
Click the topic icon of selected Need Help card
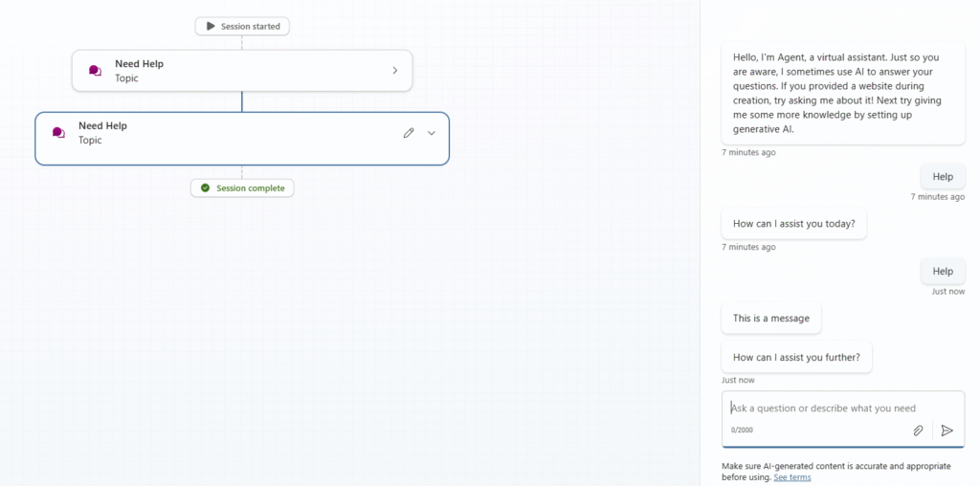click(x=58, y=132)
